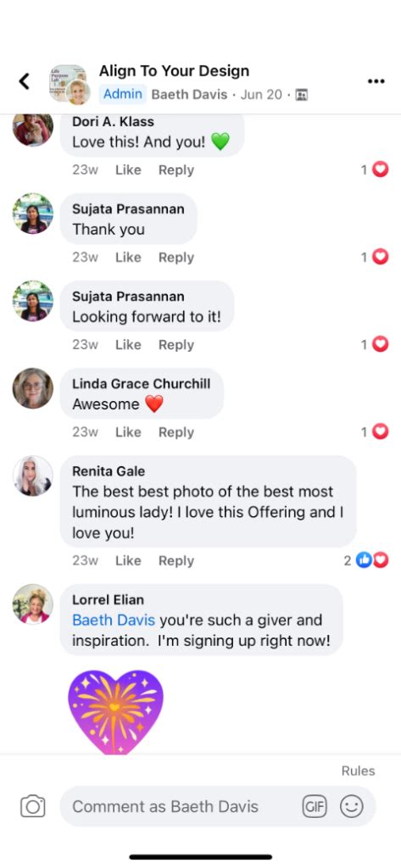Open the Baeth Davis mention in Lorrel's comment
This screenshot has width=401, height=868.
pyautogui.click(x=114, y=620)
